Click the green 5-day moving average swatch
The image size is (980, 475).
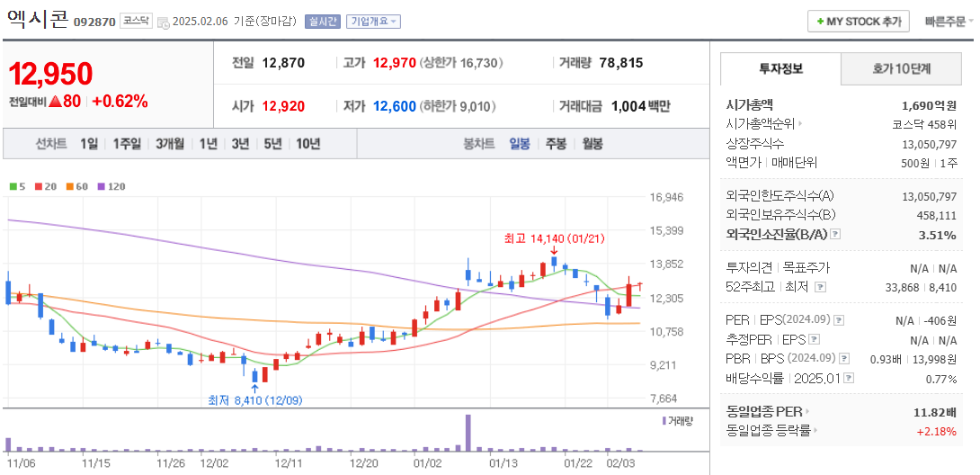click(13, 186)
